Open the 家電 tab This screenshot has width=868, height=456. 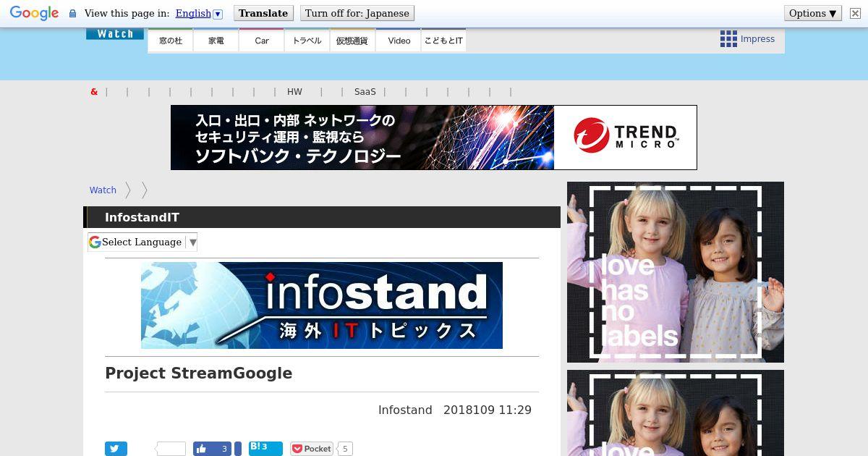[x=216, y=41]
